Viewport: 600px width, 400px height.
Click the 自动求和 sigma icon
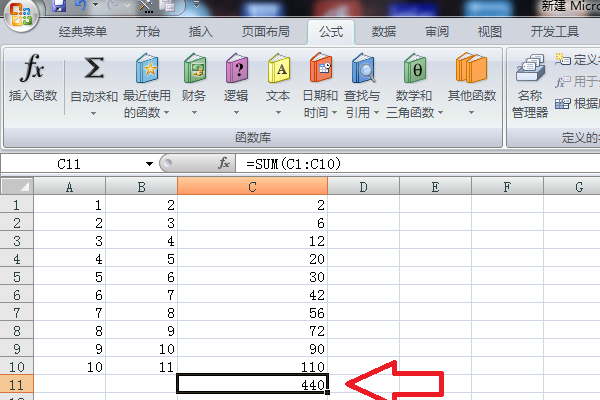click(94, 68)
